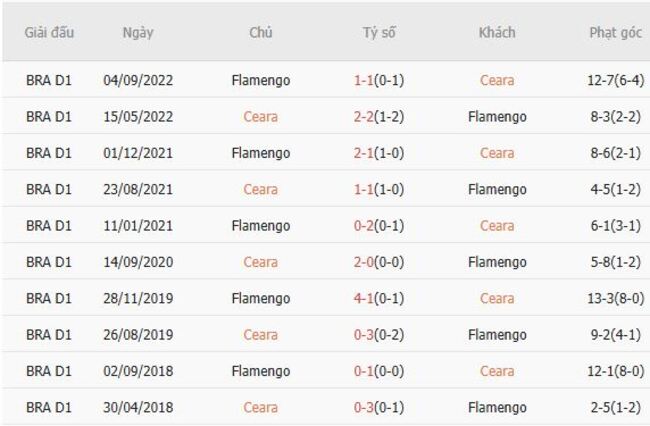Click the "Giải đấu" column header
Screen dimensions: 650x426
49,32
